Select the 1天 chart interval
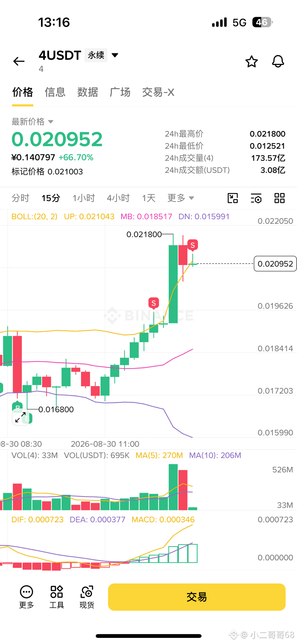The image size is (297, 644). 148,198
